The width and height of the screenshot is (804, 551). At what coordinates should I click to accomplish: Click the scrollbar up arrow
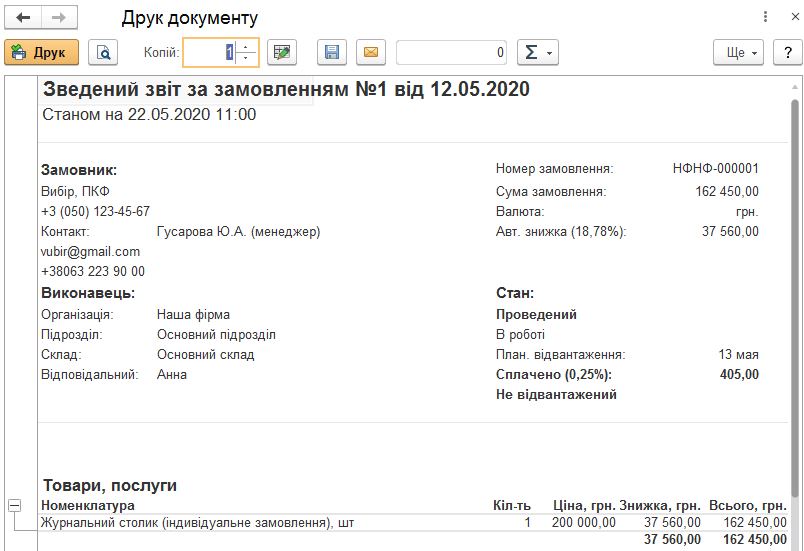pyautogui.click(x=795, y=88)
